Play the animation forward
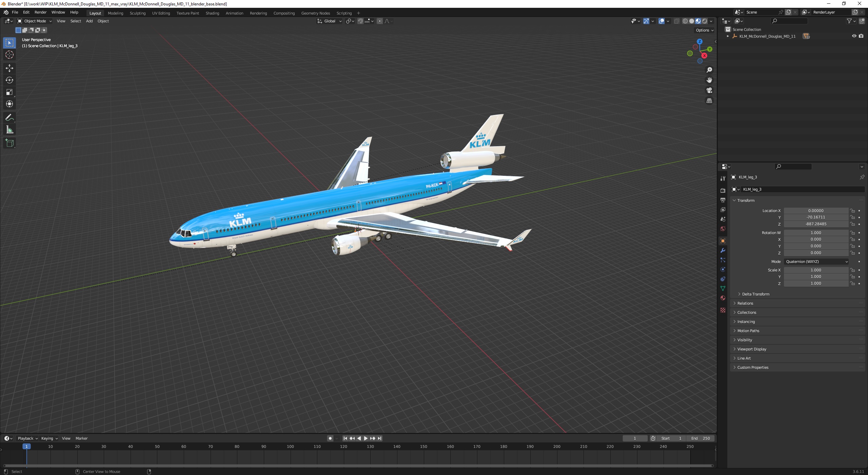Screen dimensions: 868x475 click(366, 438)
